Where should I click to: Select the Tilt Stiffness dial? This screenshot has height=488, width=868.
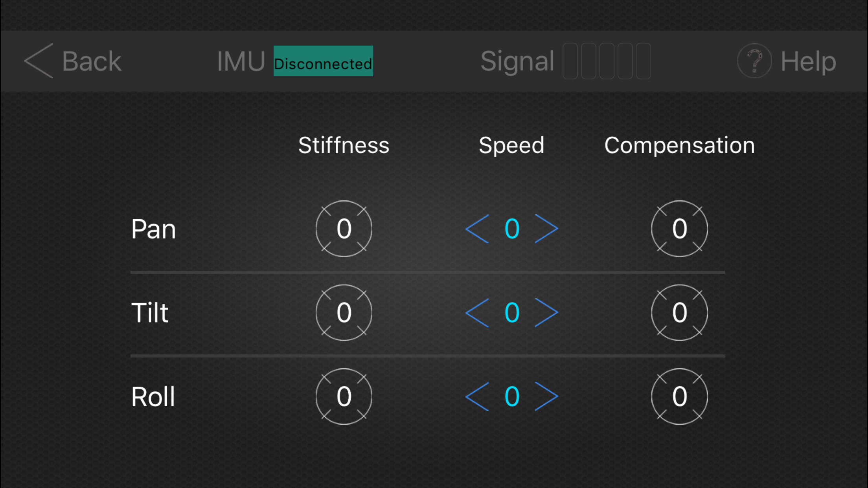coord(344,313)
